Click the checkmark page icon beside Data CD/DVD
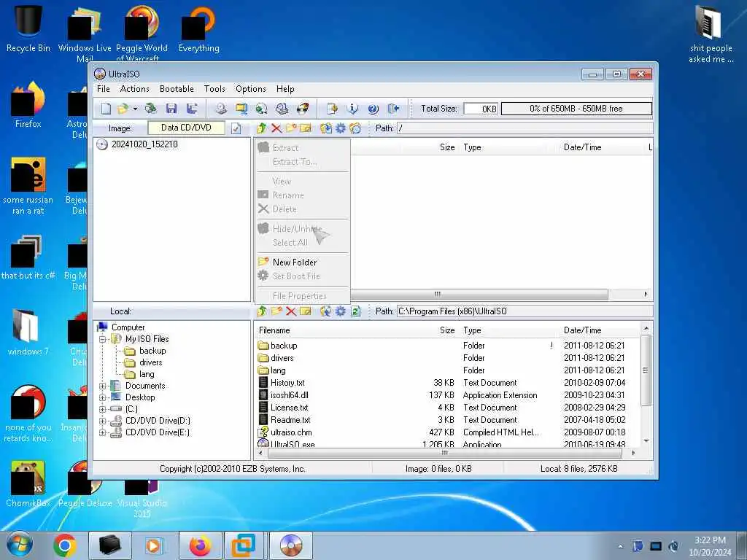 click(236, 128)
